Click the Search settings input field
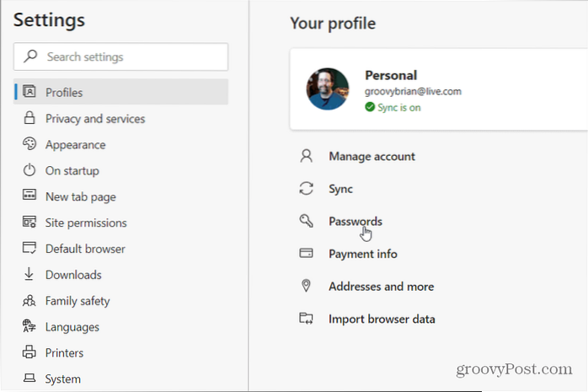Screen dimensions: 588x392 coord(126,57)
